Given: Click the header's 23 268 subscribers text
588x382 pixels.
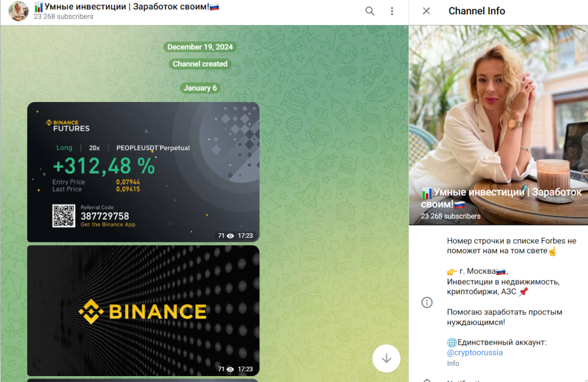Looking at the screenshot, I should pyautogui.click(x=63, y=17).
